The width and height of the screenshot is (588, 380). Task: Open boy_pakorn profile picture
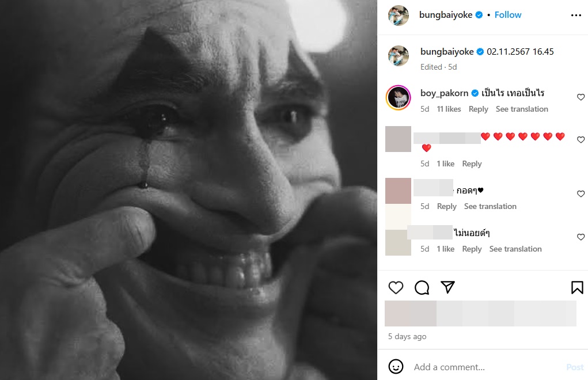(x=398, y=97)
